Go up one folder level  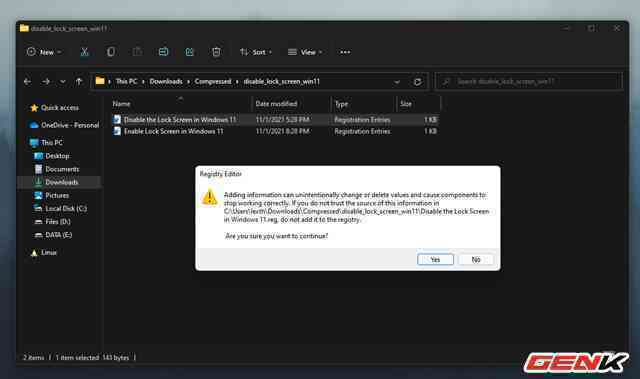point(79,82)
